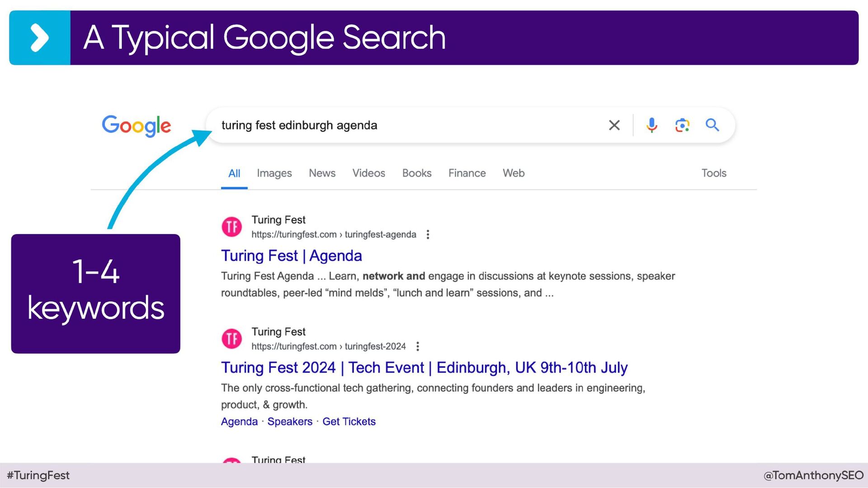Switch to the Videos tab
This screenshot has width=868, height=488.
(x=368, y=174)
